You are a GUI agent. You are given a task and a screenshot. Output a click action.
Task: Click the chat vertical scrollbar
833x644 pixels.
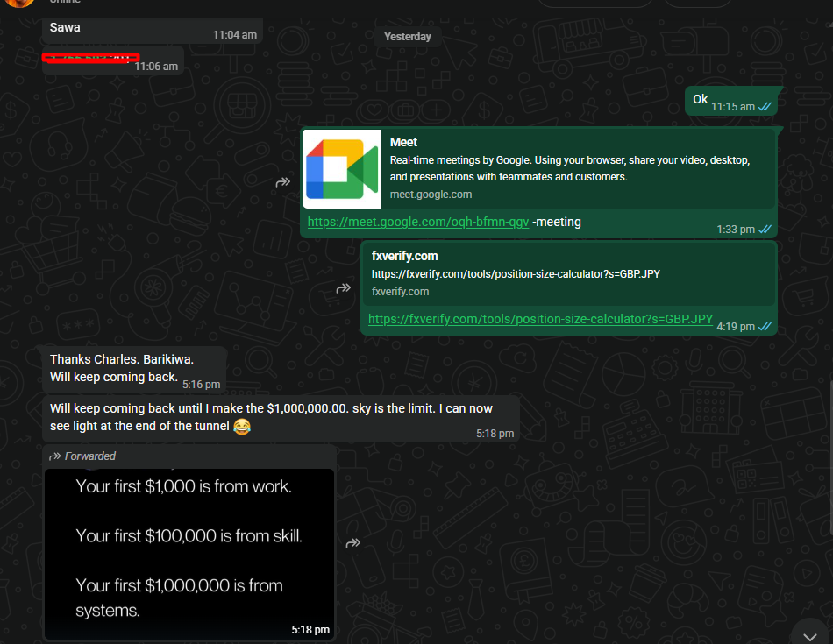pyautogui.click(x=830, y=457)
